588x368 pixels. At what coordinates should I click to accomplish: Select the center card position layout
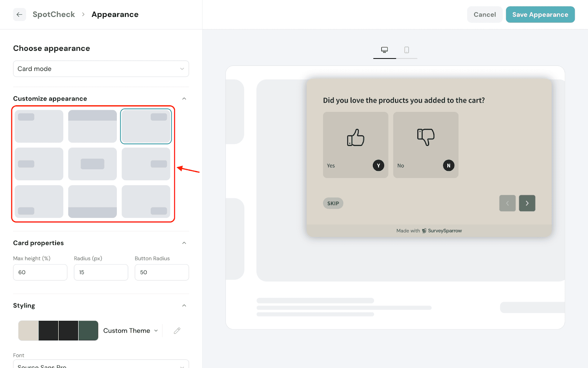(x=92, y=164)
